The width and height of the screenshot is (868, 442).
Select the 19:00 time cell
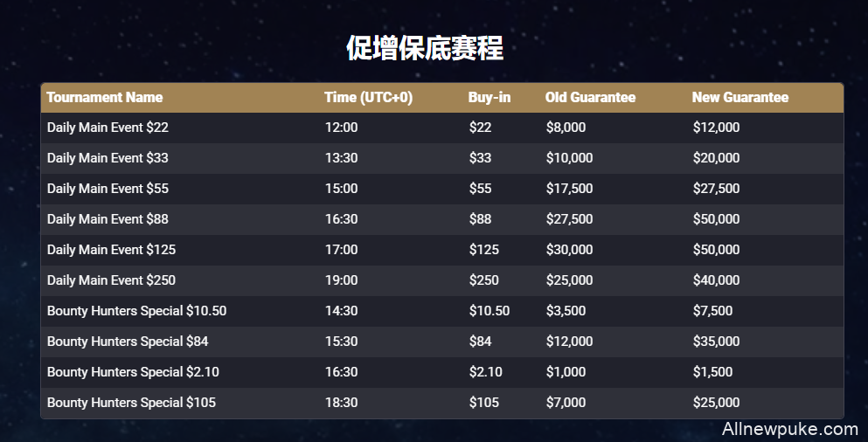coord(341,280)
